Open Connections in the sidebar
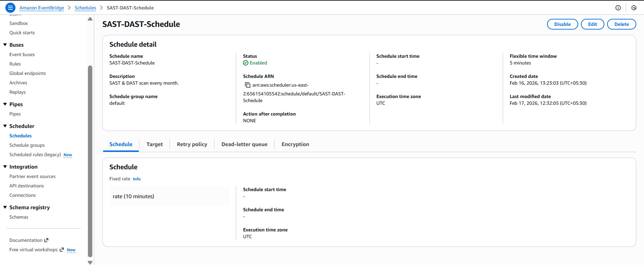Screen dimensions: 644x265 (22, 195)
